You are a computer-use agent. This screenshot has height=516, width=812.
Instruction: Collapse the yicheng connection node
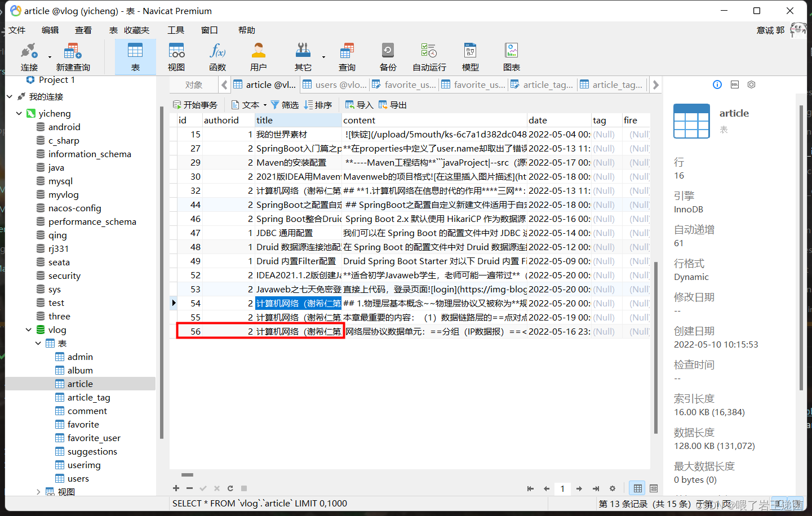click(x=19, y=113)
